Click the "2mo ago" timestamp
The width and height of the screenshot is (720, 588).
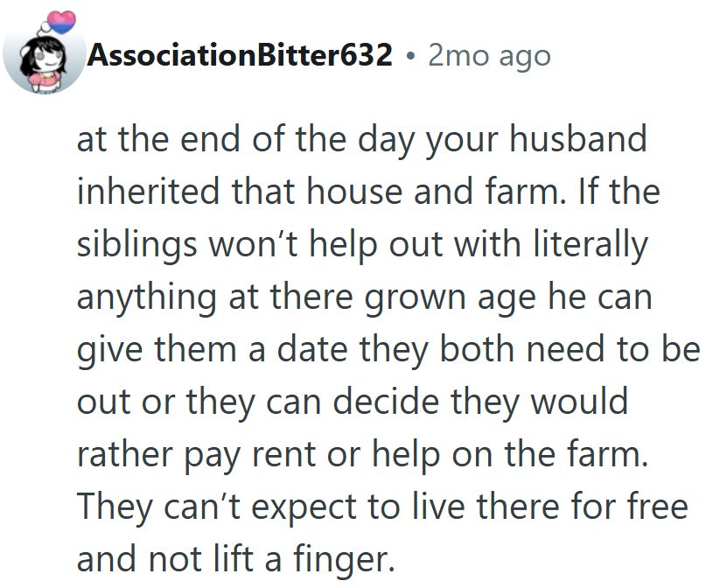[489, 56]
